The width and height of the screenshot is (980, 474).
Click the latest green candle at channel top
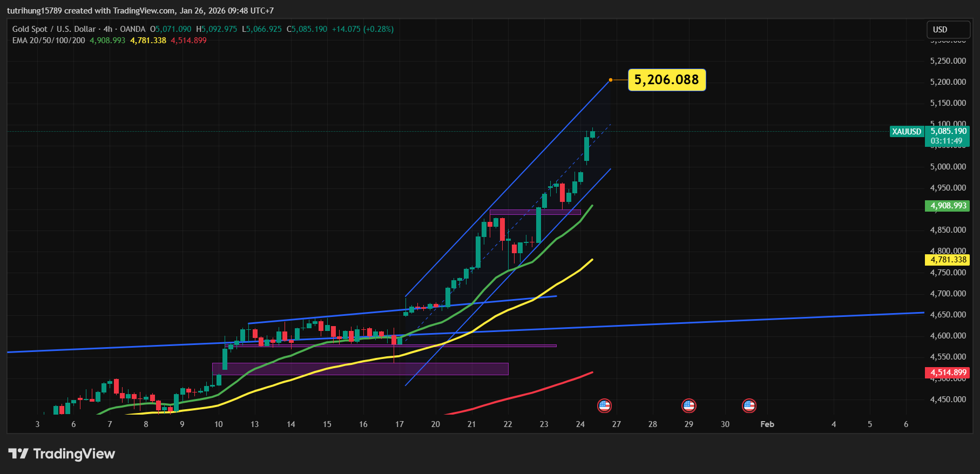[x=592, y=134]
